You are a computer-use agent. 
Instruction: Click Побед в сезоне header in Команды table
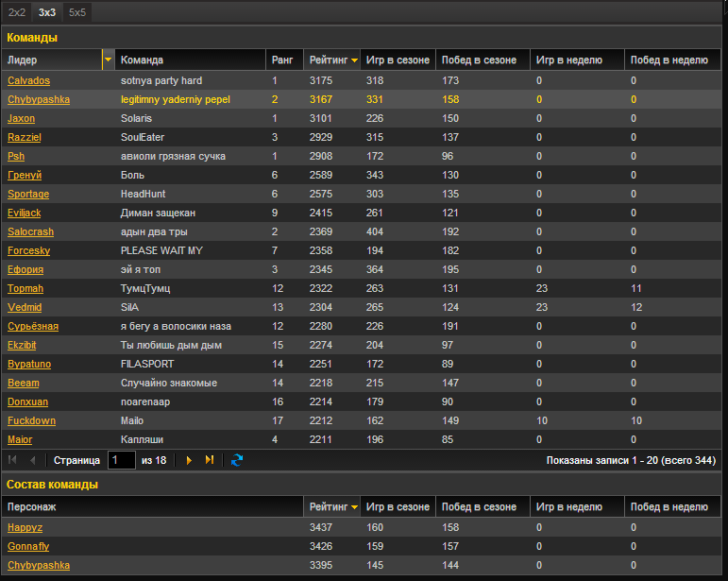click(x=483, y=60)
